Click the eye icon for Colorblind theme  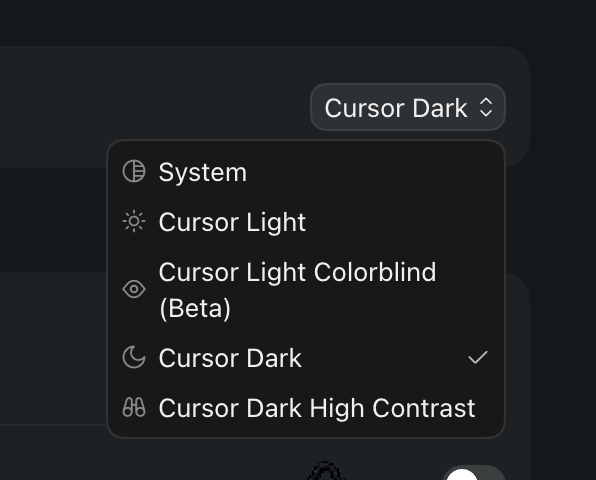click(x=134, y=289)
